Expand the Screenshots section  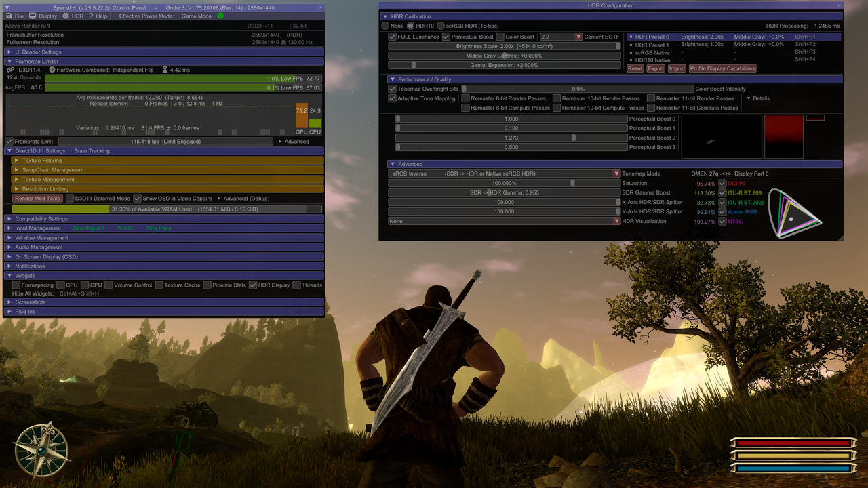[164, 302]
